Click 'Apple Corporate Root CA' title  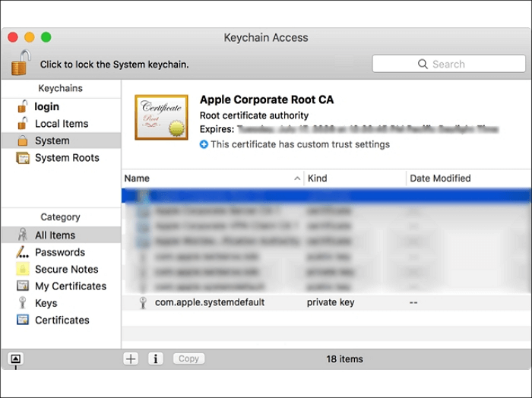(x=267, y=99)
